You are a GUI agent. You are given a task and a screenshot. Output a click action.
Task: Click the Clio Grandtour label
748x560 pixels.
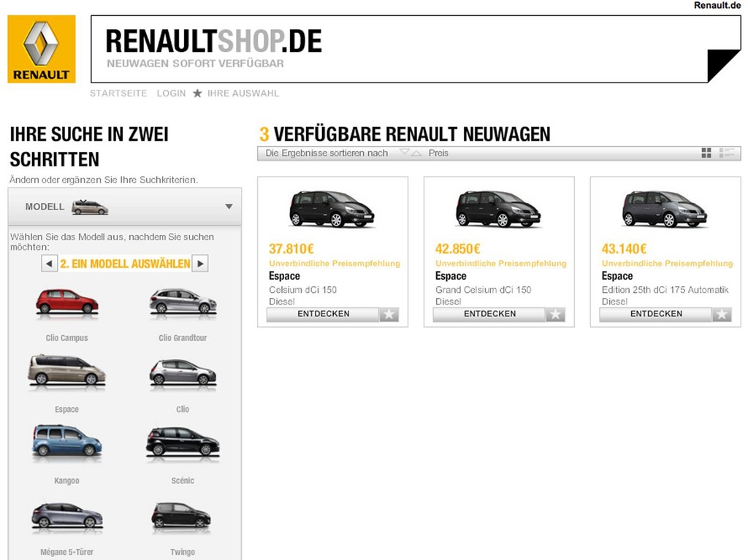[x=183, y=338]
